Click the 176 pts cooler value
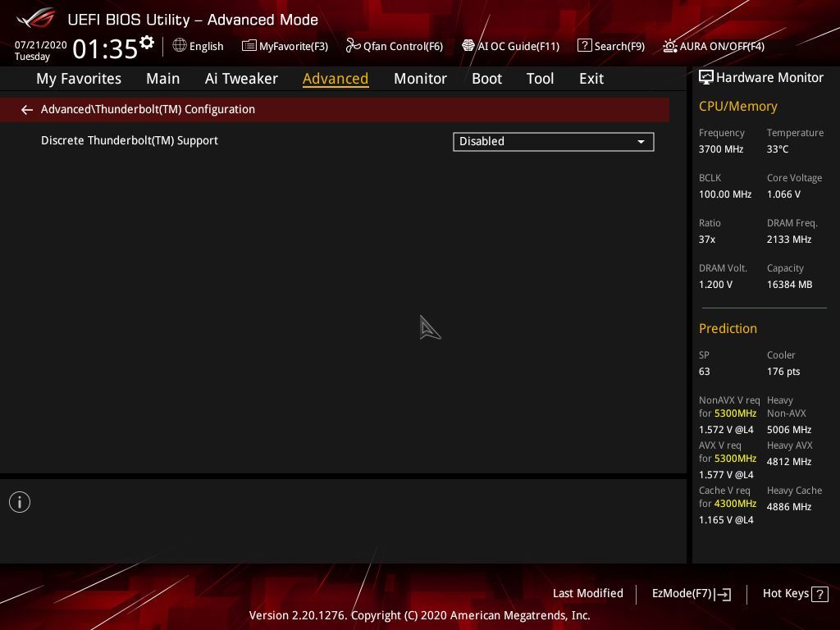Image resolution: width=840 pixels, height=630 pixels. point(783,372)
